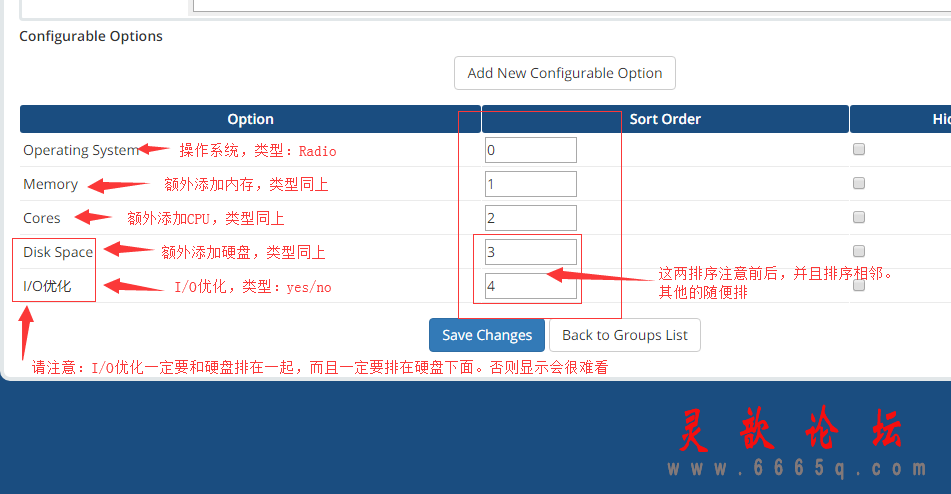Screen dimensions: 951x494
Task: Click the Configurable Options heading
Action: point(91,36)
